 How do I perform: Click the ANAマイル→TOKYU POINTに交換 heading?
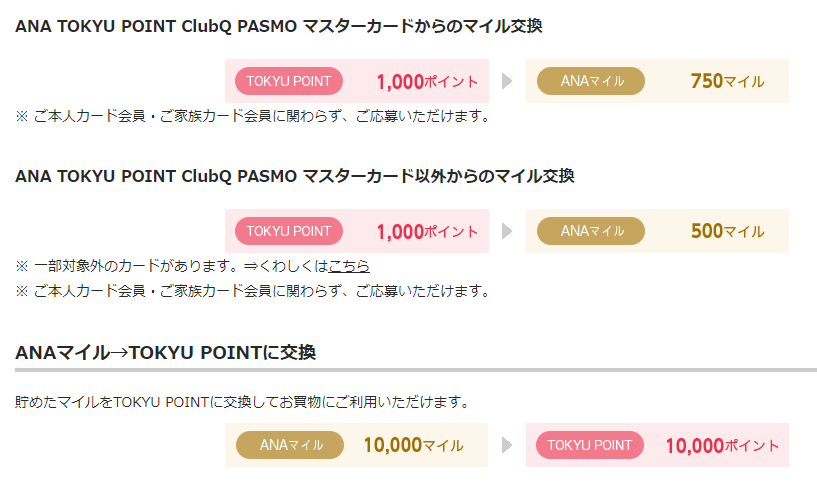tap(166, 353)
